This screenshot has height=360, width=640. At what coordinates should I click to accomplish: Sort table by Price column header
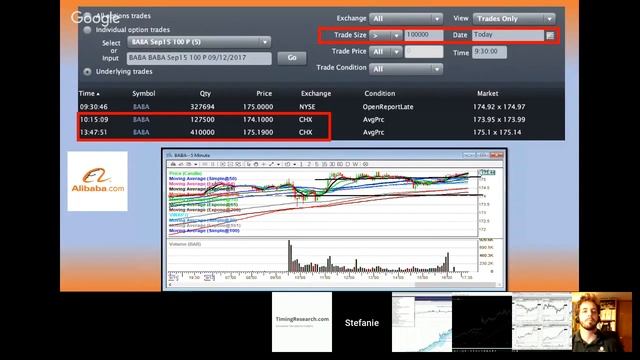point(264,93)
